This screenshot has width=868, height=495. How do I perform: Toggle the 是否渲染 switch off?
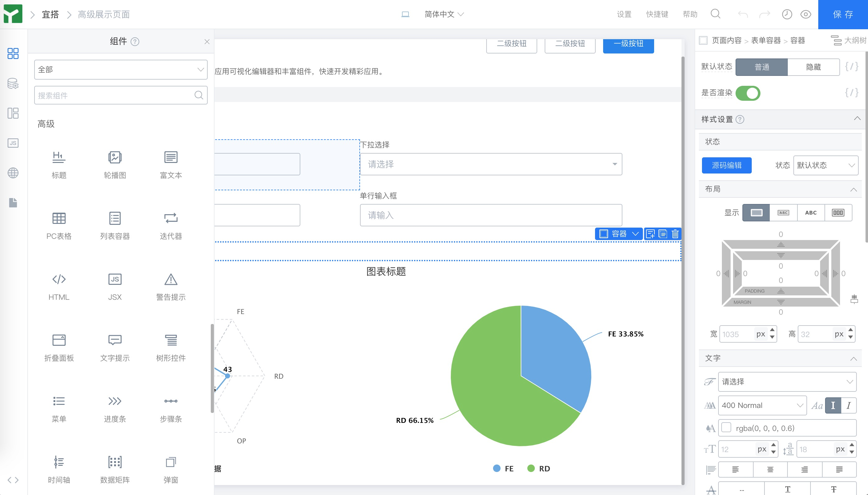pos(748,93)
